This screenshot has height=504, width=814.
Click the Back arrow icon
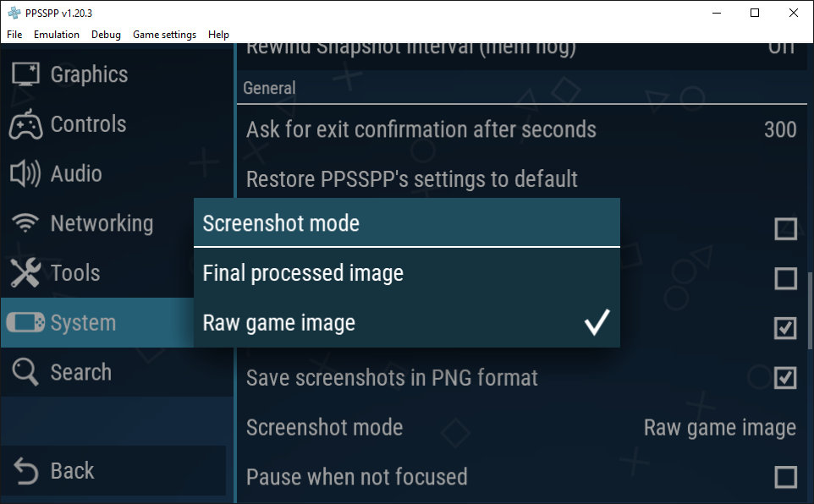click(25, 471)
